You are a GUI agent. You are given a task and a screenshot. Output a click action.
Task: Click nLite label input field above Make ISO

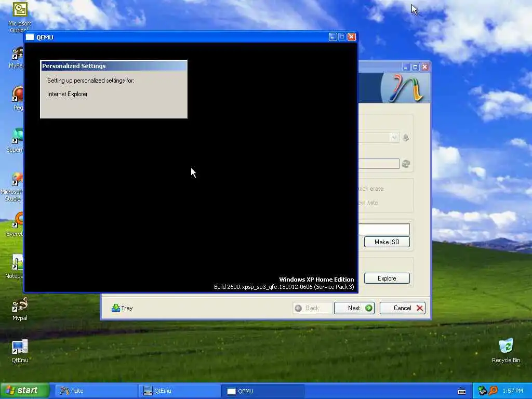384,229
